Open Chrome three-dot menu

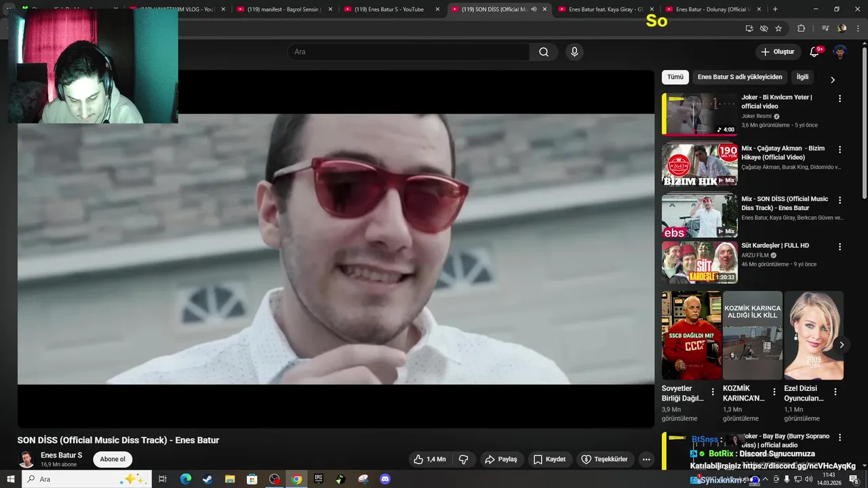(857, 28)
